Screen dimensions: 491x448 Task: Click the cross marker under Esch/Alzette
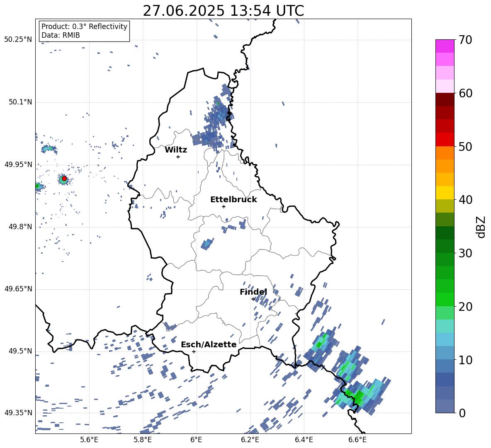click(x=194, y=351)
